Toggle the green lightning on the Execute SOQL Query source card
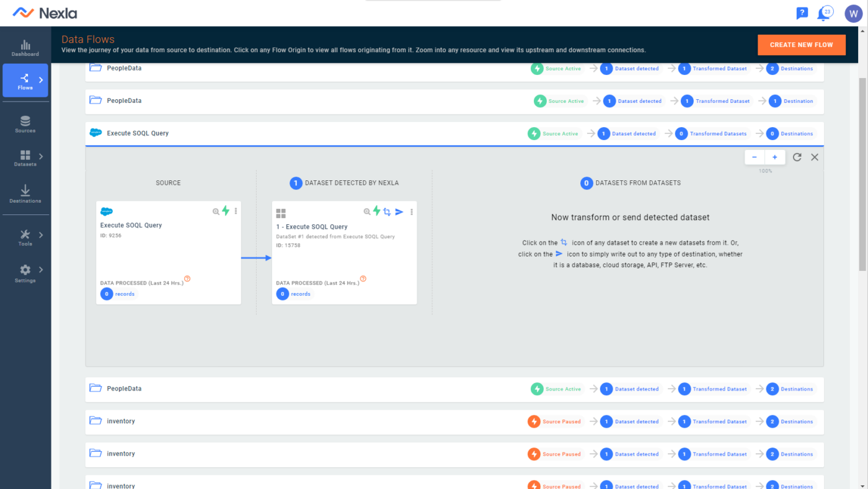The height and width of the screenshot is (489, 868). [x=226, y=211]
